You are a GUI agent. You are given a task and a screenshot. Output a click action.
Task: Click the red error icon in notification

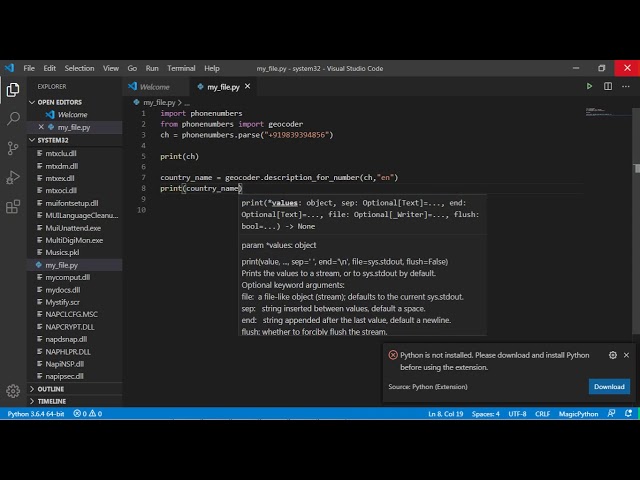click(393, 355)
